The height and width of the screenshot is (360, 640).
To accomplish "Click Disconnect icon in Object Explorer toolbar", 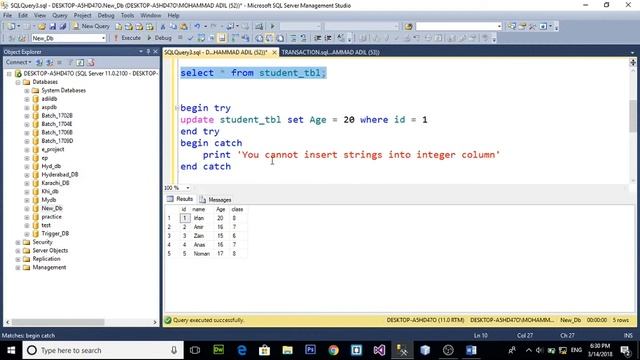I will pyautogui.click(x=49, y=62).
